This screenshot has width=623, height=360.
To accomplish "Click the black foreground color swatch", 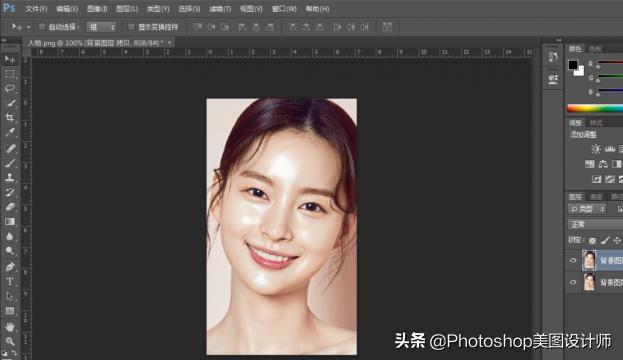I will (x=573, y=65).
